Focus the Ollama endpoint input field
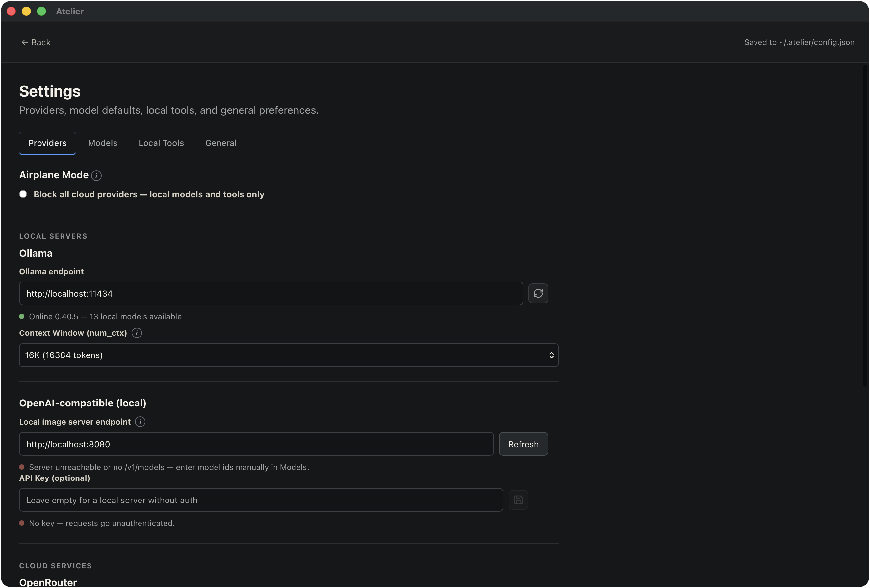The height and width of the screenshot is (588, 870). 271,294
